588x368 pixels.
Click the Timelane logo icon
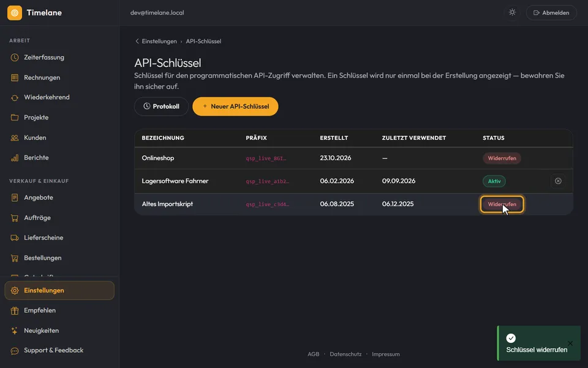tap(15, 13)
